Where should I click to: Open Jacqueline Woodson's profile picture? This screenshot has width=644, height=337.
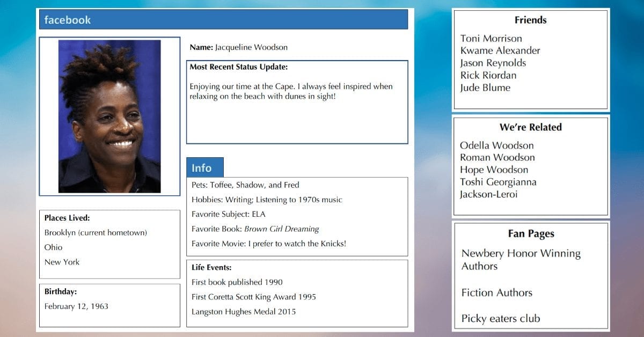[x=109, y=114]
